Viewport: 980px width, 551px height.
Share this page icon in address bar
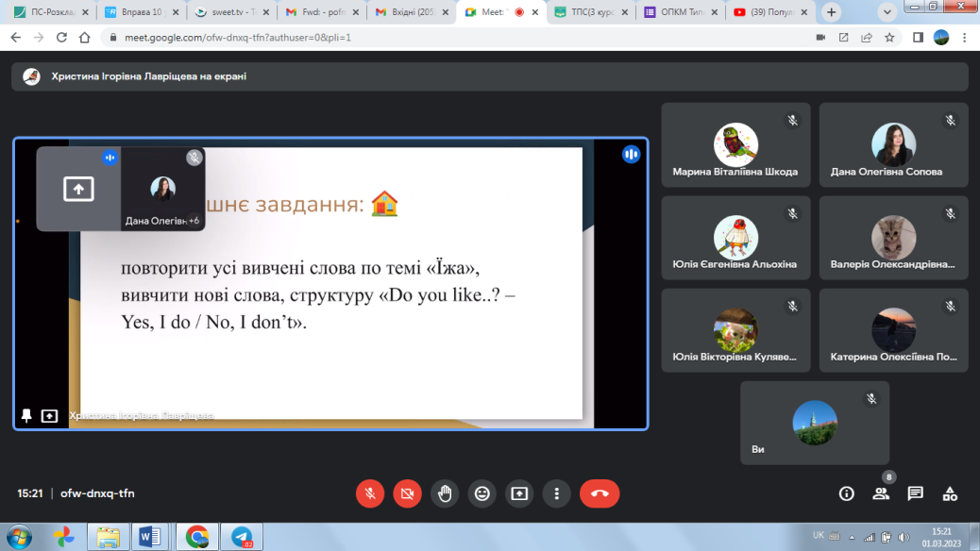pyautogui.click(x=867, y=38)
